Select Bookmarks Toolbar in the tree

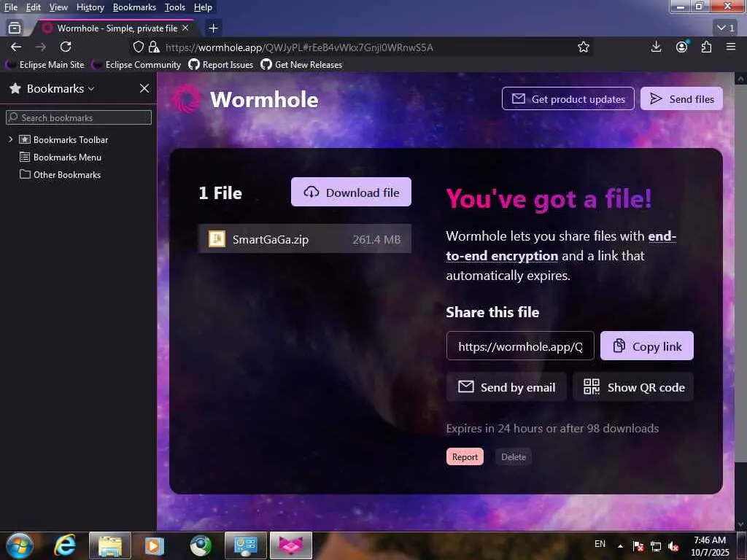[71, 139]
